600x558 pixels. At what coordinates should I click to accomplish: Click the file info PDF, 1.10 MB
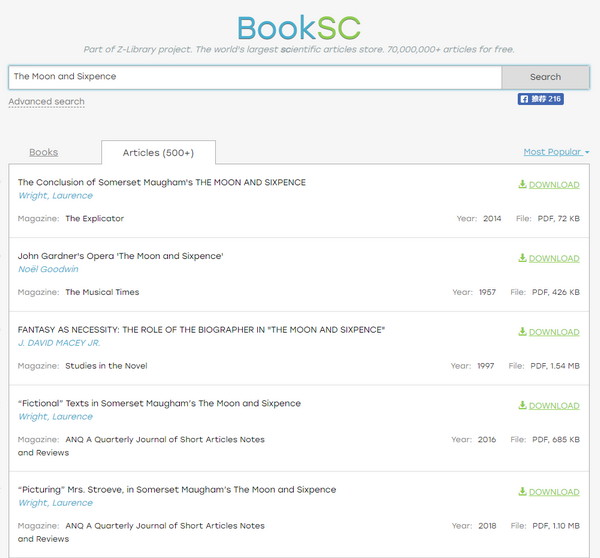tap(556, 526)
